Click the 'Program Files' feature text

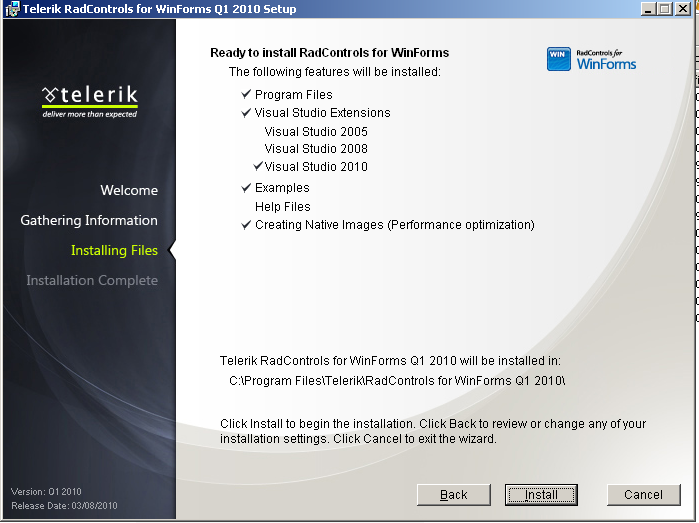coord(293,95)
